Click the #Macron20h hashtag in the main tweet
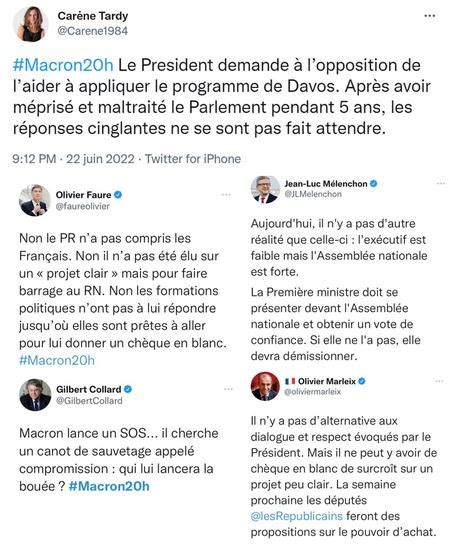 [63, 65]
